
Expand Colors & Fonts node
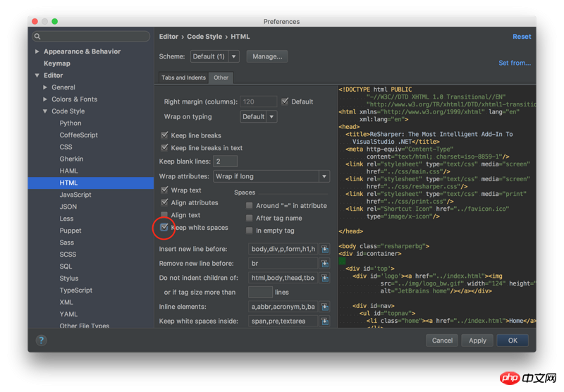tap(45, 99)
